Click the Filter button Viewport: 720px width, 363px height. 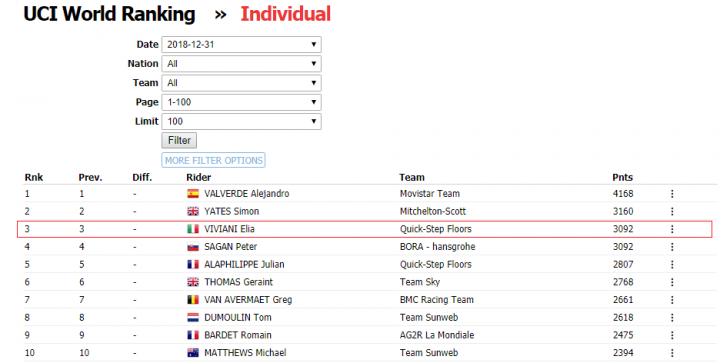tap(179, 140)
